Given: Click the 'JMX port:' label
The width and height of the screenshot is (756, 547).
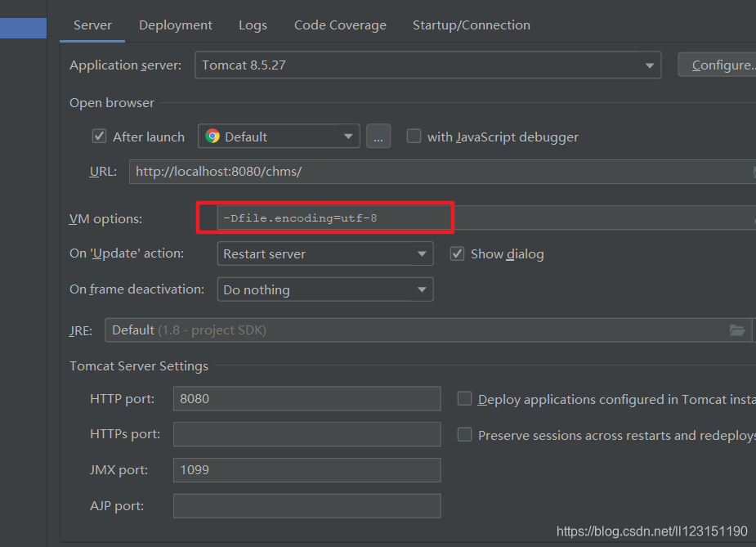Looking at the screenshot, I should tap(119, 470).
